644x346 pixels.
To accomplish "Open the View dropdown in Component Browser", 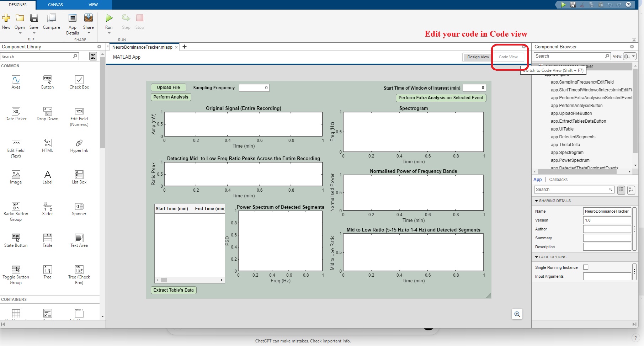I will pos(633,56).
